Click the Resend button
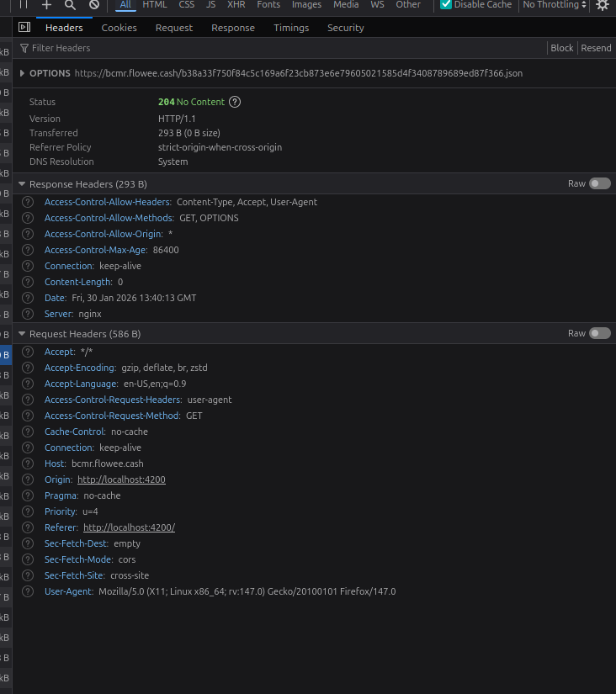The height and width of the screenshot is (694, 616). coord(596,48)
